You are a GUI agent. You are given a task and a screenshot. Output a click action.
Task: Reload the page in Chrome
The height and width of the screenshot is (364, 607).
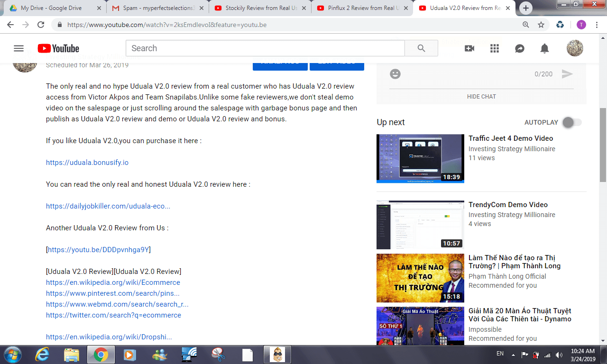[41, 25]
